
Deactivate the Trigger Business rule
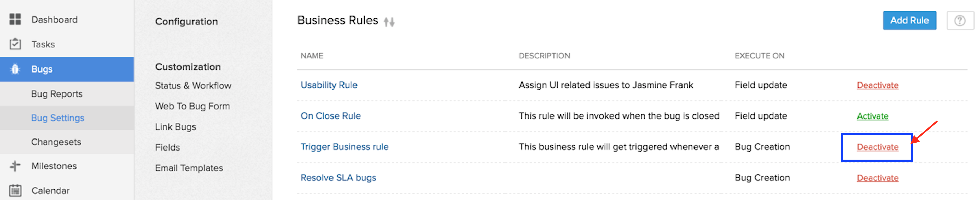[x=877, y=147]
